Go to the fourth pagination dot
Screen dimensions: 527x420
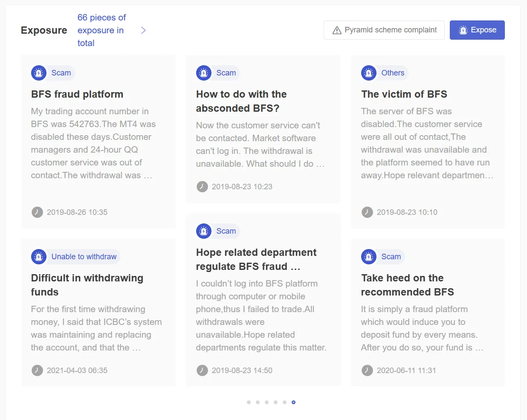275,402
